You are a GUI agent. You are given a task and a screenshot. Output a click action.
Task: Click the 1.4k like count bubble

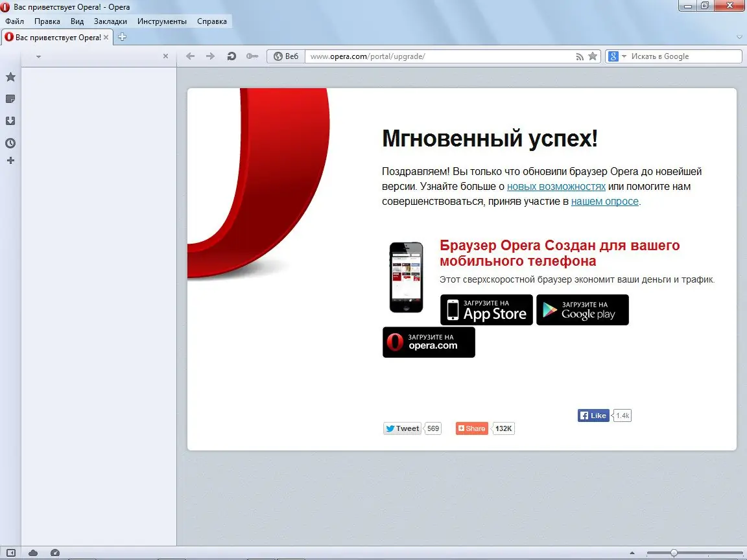tap(622, 415)
